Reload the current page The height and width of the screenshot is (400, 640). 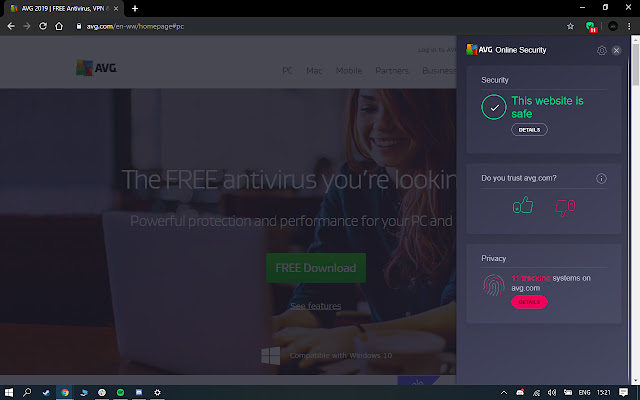click(43, 27)
